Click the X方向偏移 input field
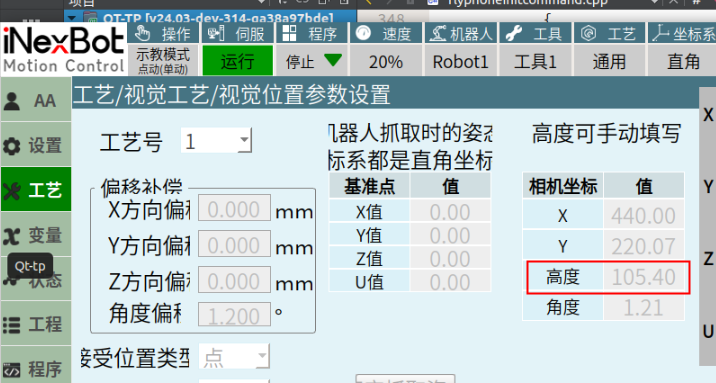Screen dimensions: 716x383 234,208
